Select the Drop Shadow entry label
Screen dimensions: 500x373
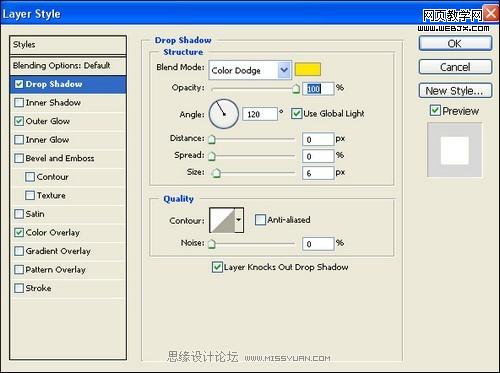pyautogui.click(x=54, y=84)
